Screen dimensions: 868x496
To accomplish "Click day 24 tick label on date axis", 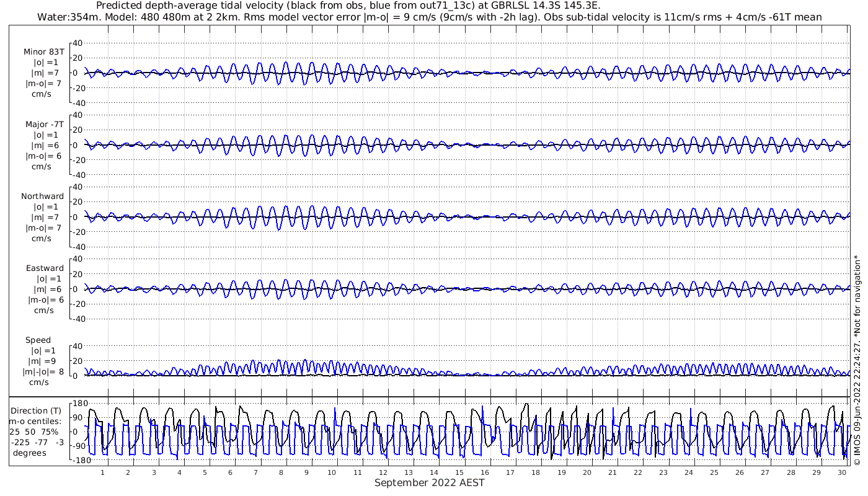I will tap(688, 472).
